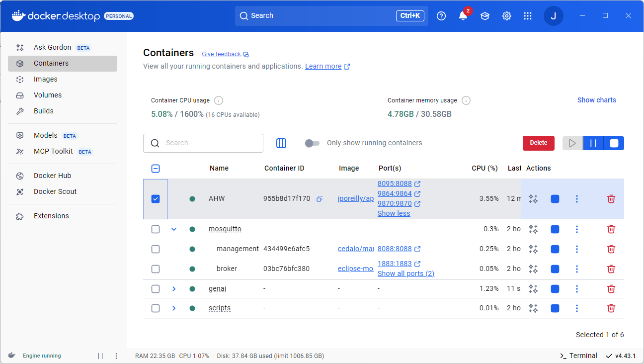Image resolution: width=644 pixels, height=364 pixels.
Task: Open Docker Scout in sidebar
Action: pyautogui.click(x=63, y=191)
